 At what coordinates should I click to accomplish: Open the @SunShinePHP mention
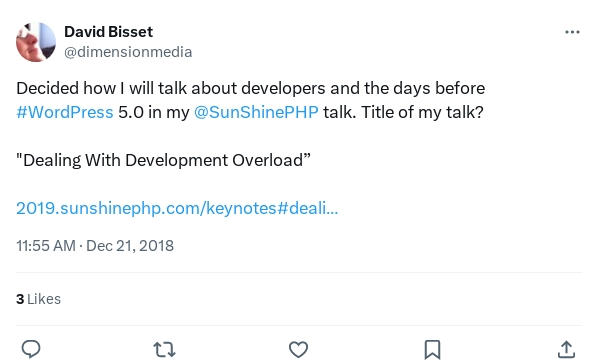coord(256,112)
